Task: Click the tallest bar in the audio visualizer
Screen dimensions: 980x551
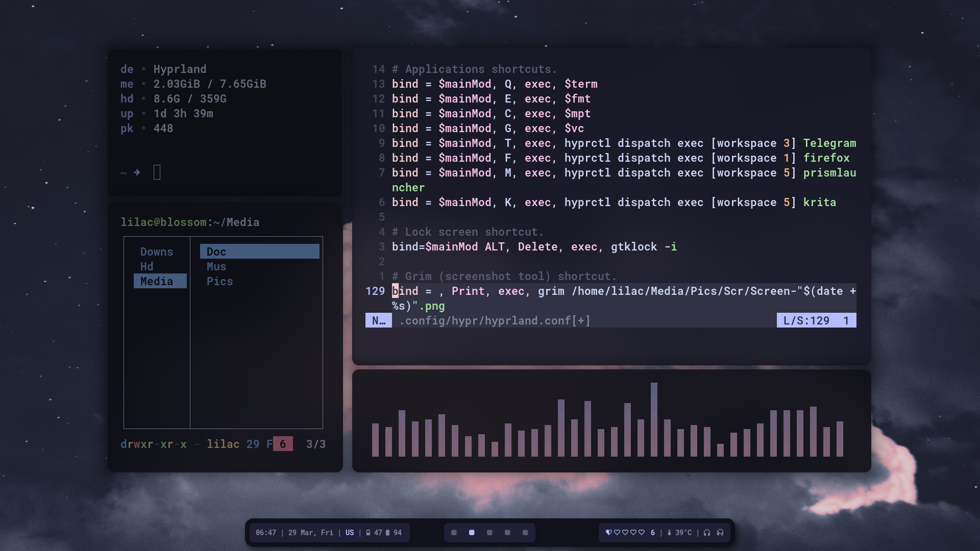Action: coord(654,419)
